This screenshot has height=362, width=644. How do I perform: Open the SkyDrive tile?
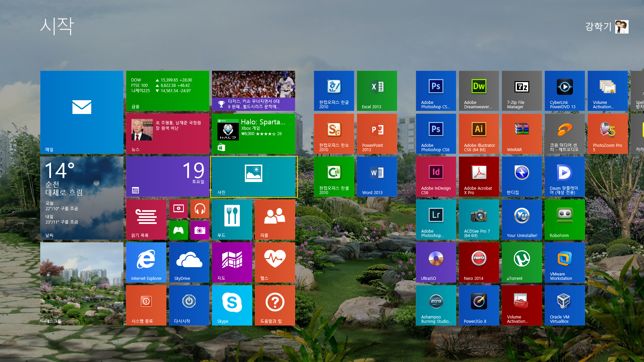[x=189, y=262]
